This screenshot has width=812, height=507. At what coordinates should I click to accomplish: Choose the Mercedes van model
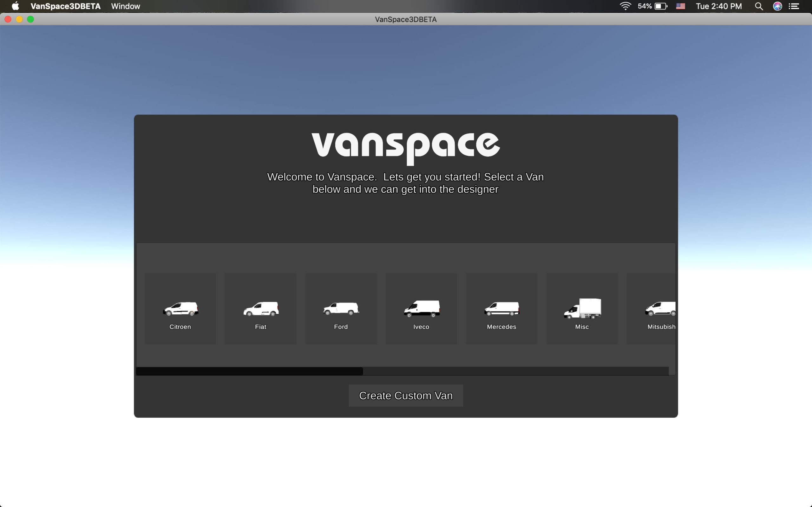coord(501,309)
